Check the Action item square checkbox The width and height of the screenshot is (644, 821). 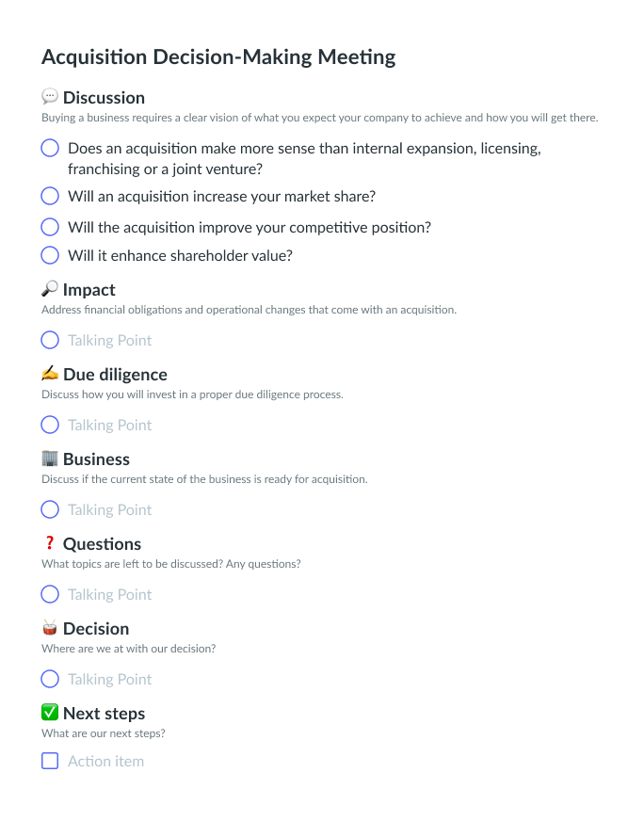tap(50, 761)
